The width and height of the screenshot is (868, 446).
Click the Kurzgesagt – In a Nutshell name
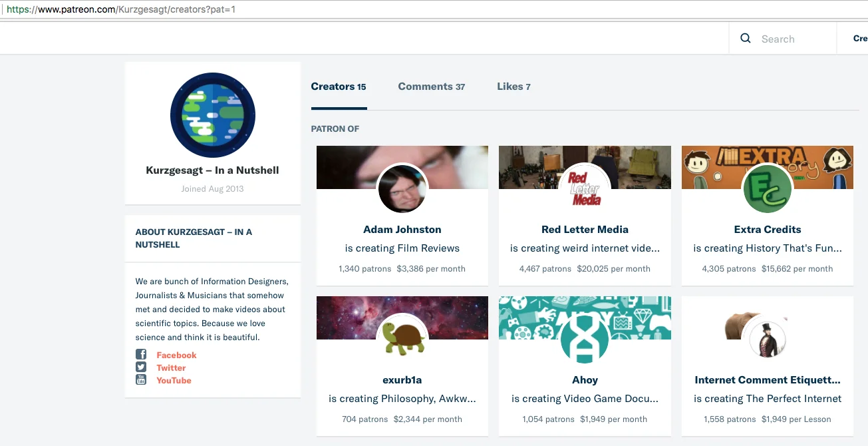(213, 170)
